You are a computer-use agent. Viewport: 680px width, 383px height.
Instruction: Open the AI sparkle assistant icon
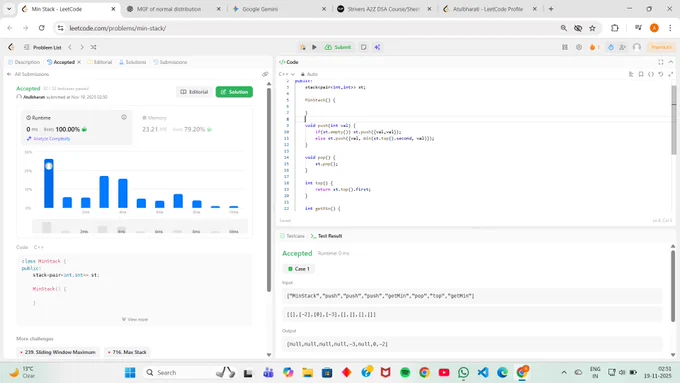(x=377, y=47)
